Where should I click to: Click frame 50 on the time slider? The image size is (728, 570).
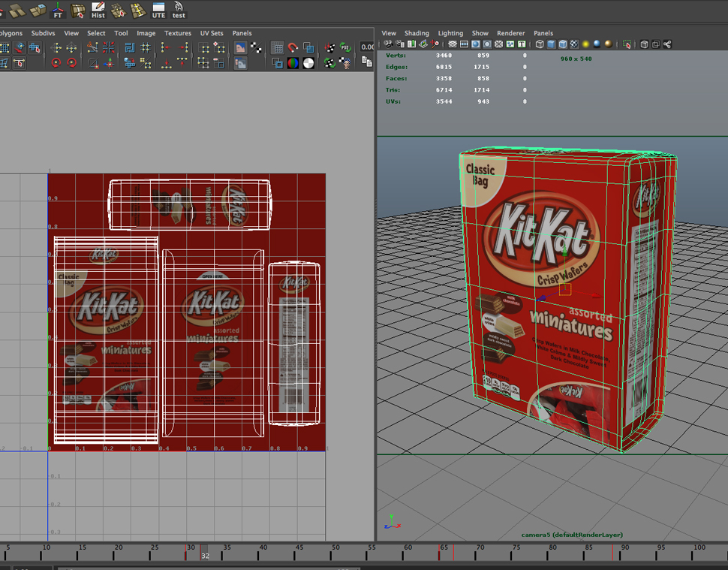pos(335,551)
